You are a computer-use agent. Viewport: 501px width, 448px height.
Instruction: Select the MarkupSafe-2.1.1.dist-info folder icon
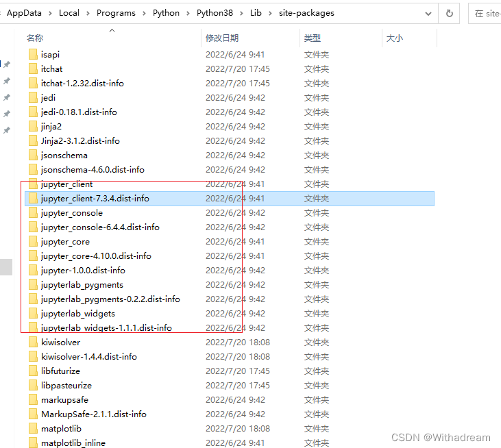[x=33, y=414]
